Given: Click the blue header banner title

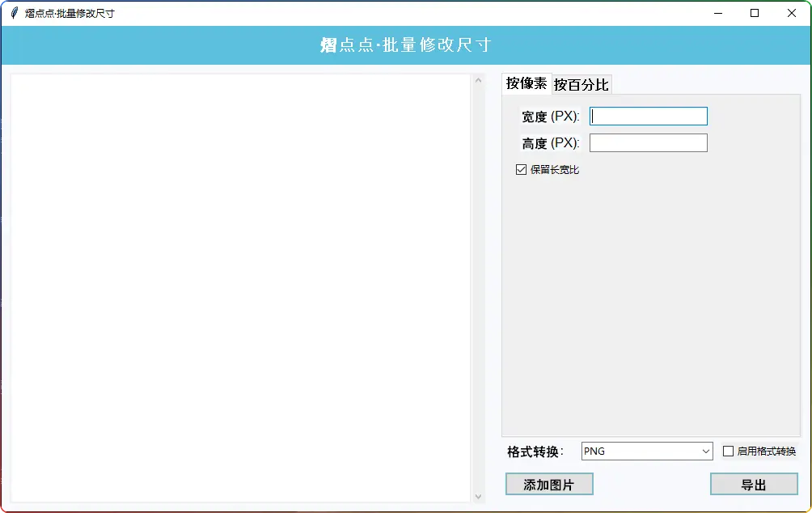Looking at the screenshot, I should click(406, 45).
